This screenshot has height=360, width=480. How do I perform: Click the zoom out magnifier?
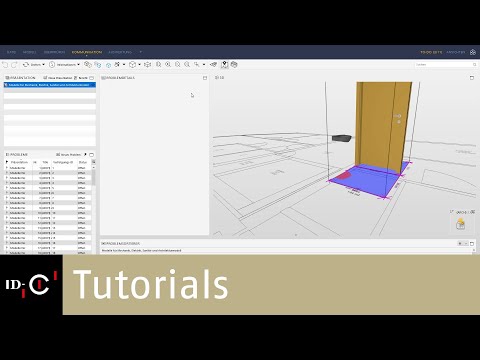pyautogui.click(x=178, y=64)
